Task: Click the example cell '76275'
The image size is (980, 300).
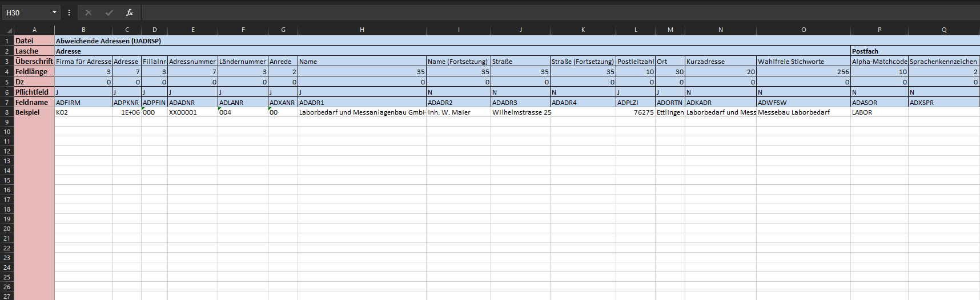Action: click(636, 112)
